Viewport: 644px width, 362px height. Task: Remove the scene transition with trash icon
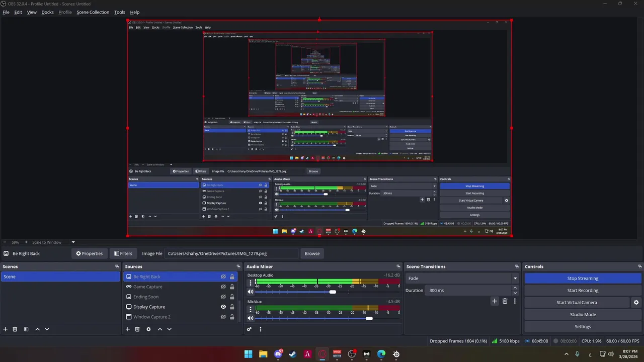coord(505,301)
